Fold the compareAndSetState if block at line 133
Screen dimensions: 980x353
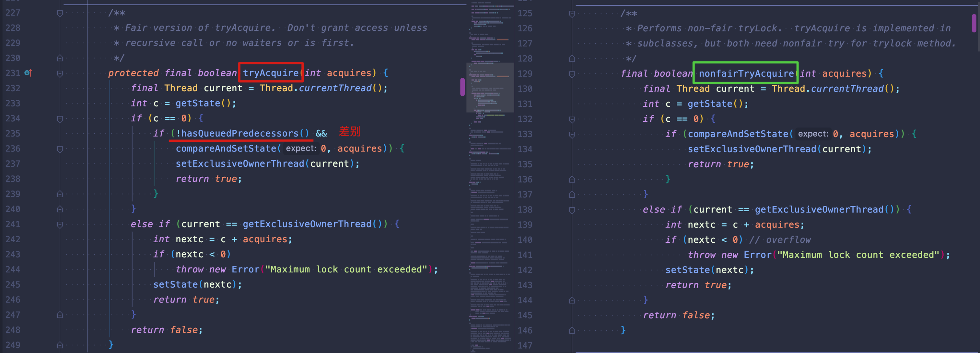(x=572, y=135)
